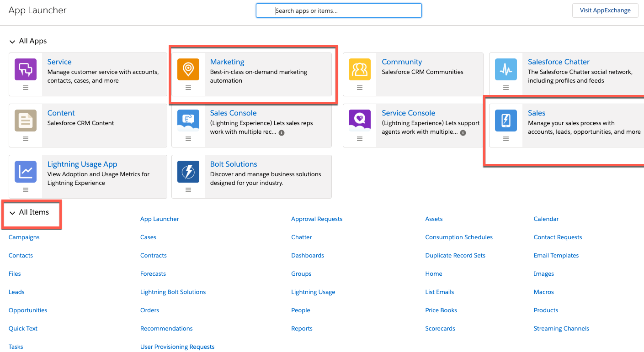
Task: Open Recommendations item
Action: click(x=166, y=329)
